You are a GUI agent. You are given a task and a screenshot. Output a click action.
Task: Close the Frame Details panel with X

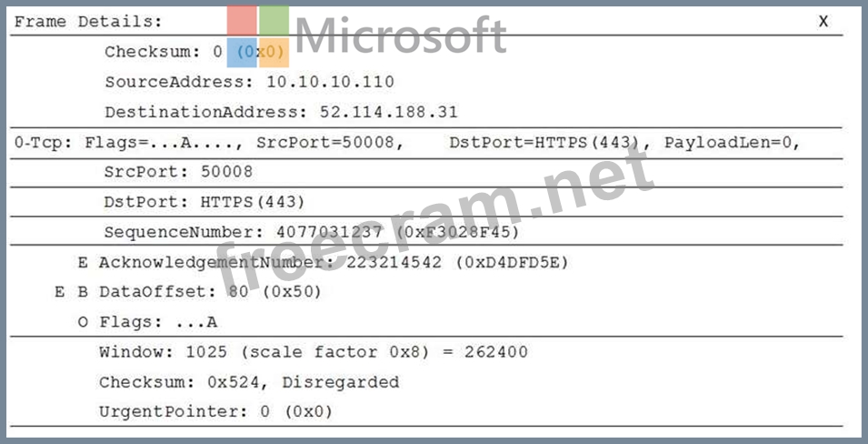tap(823, 21)
